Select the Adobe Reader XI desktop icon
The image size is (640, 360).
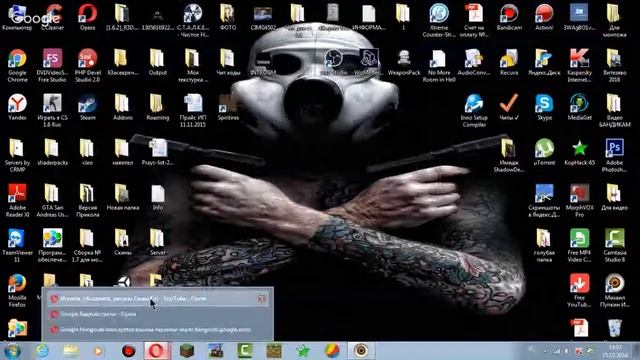click(x=17, y=199)
